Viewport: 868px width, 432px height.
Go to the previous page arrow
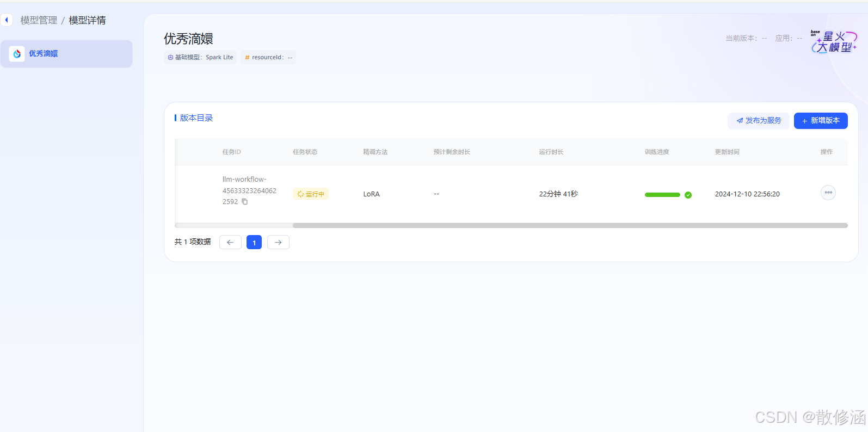(230, 242)
